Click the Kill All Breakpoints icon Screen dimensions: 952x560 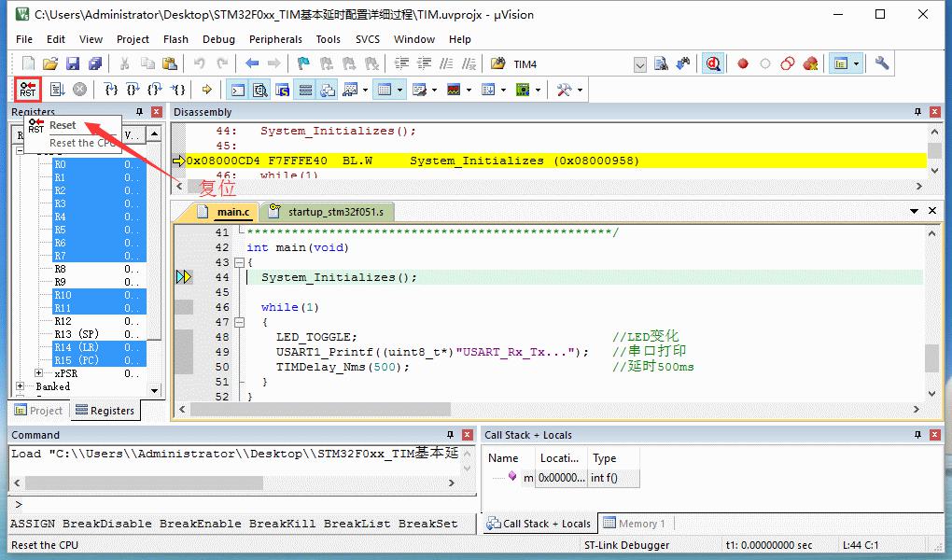810,63
